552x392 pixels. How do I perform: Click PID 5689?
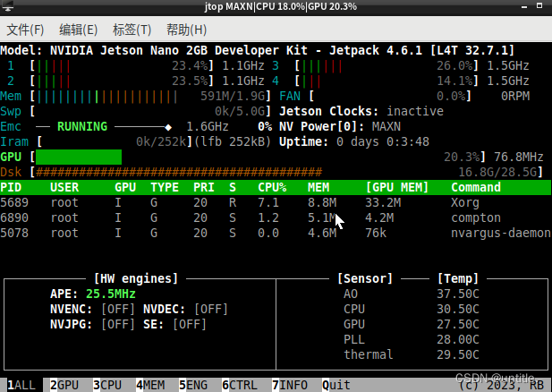coord(14,203)
